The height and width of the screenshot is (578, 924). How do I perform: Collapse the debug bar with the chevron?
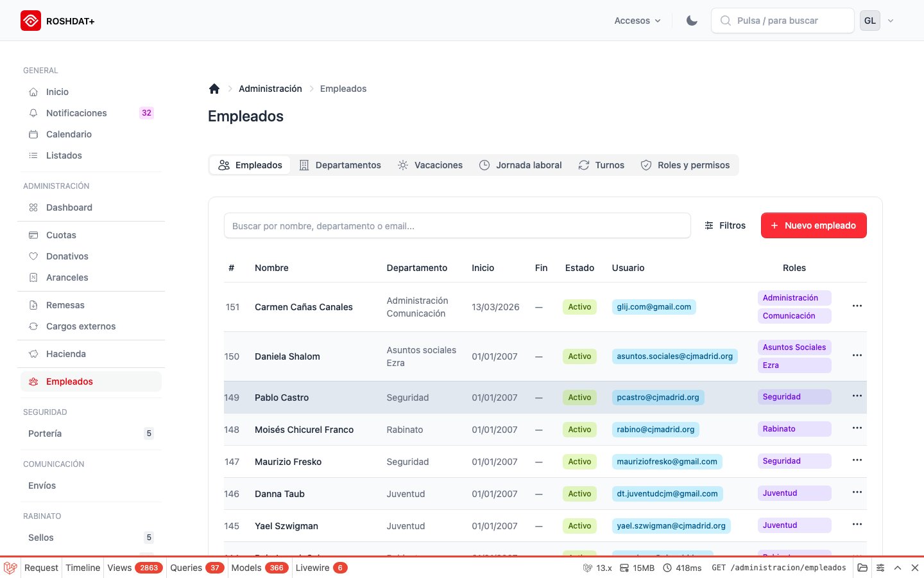[898, 568]
